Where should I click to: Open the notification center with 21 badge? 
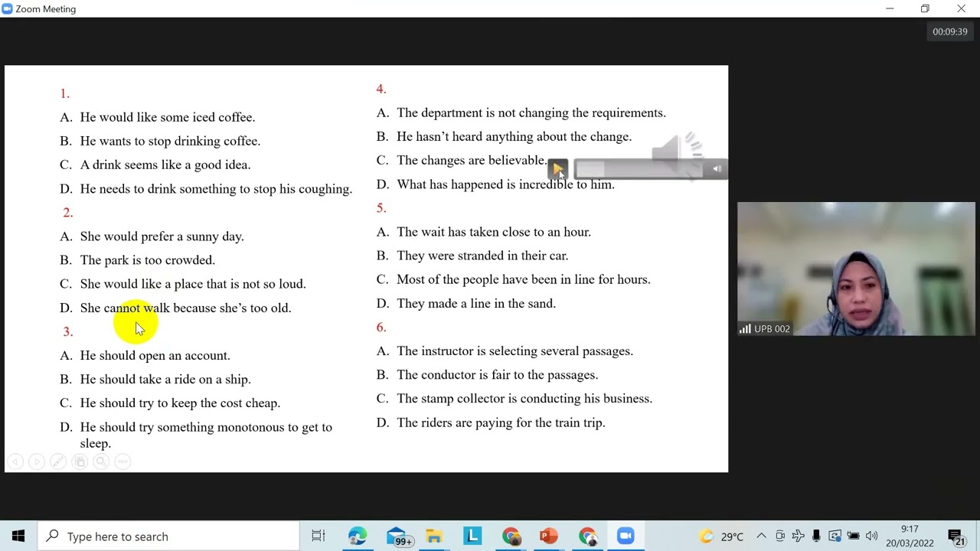point(955,536)
